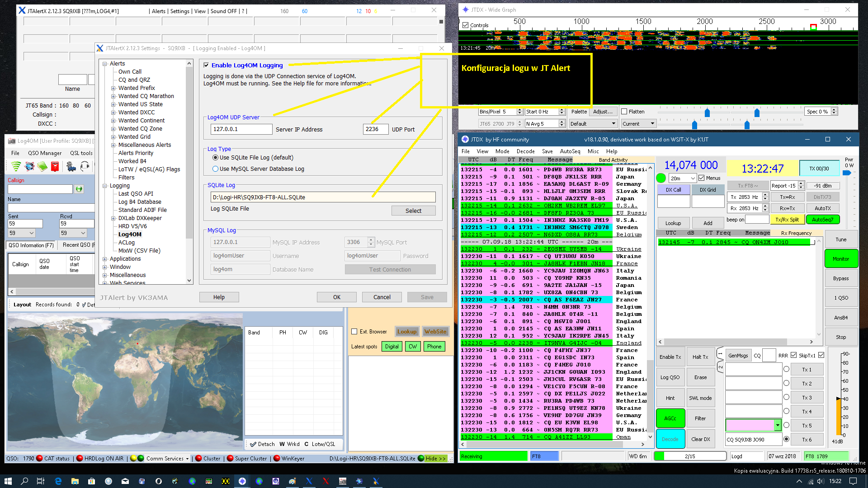Open the Comm Services dropdown arrow
This screenshot has width=868, height=488.
click(187, 459)
